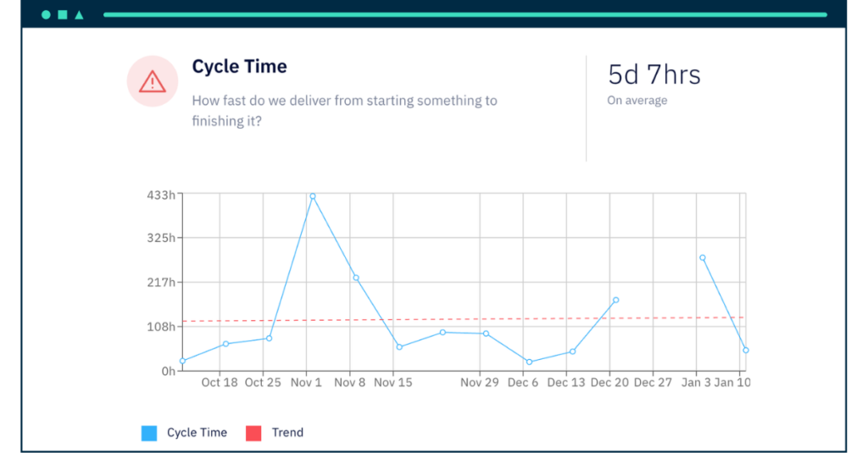Select the first data point near 0h

coord(183,362)
